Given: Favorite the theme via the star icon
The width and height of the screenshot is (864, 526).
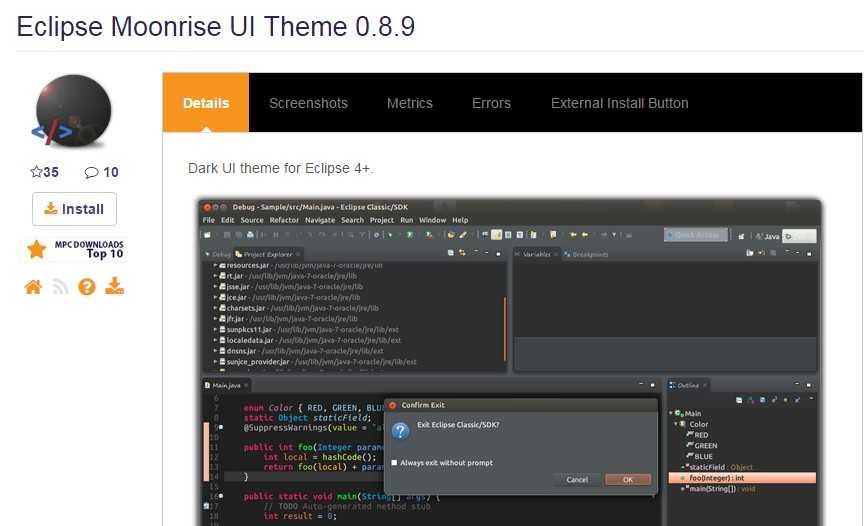Looking at the screenshot, I should (36, 172).
